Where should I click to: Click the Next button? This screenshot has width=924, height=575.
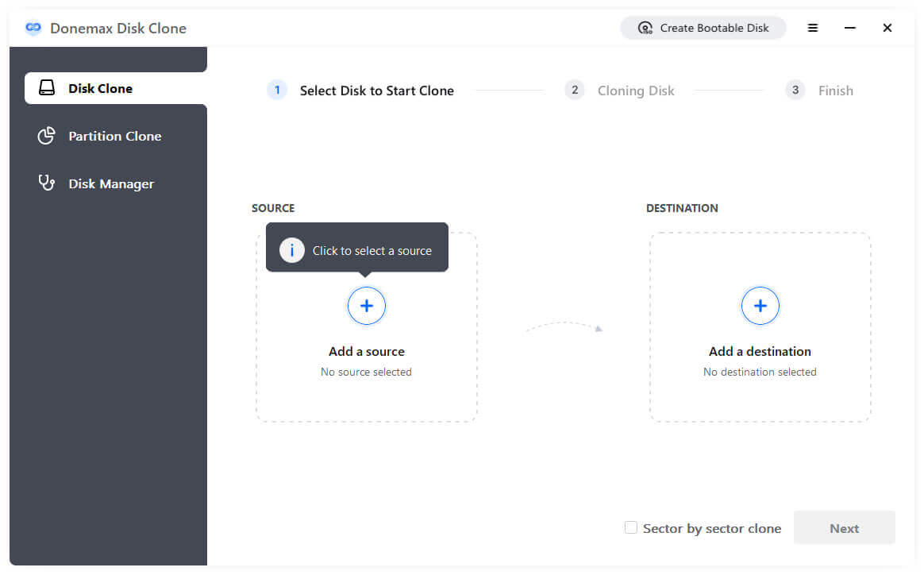[x=844, y=528]
